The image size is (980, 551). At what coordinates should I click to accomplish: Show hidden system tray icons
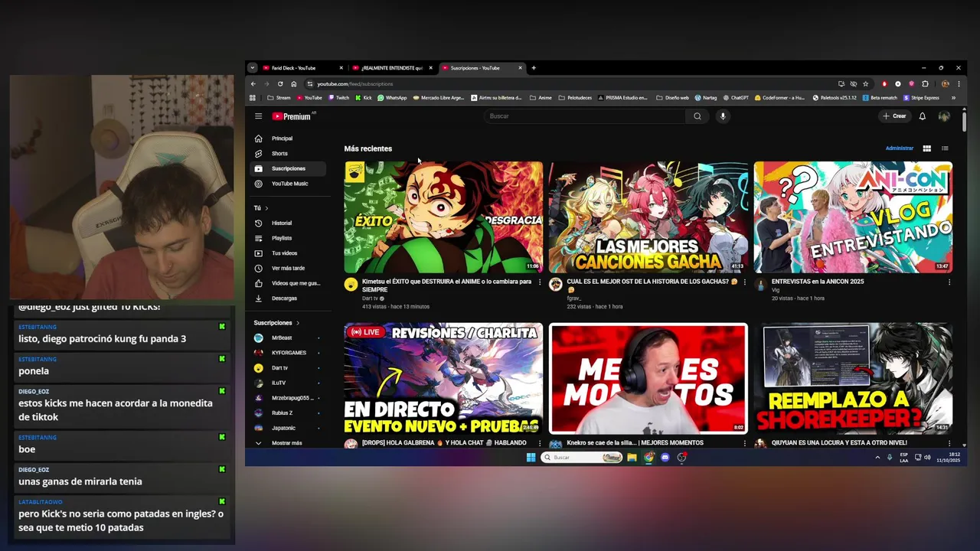pos(877,458)
